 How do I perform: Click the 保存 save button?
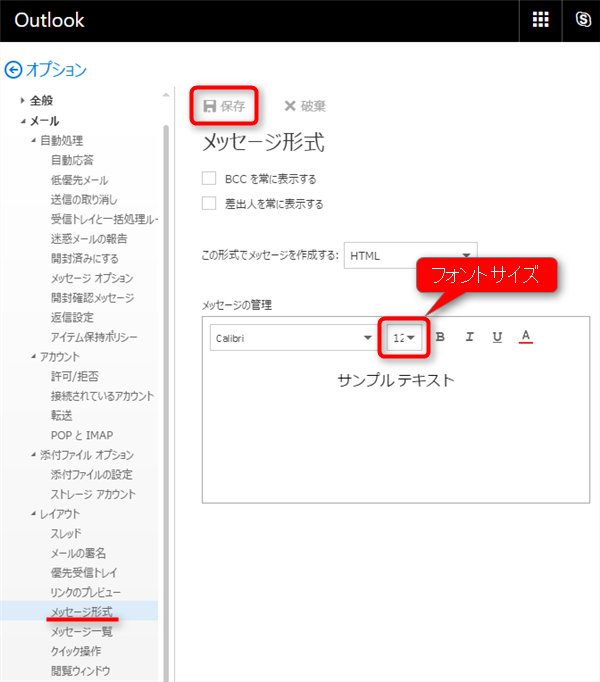225,106
